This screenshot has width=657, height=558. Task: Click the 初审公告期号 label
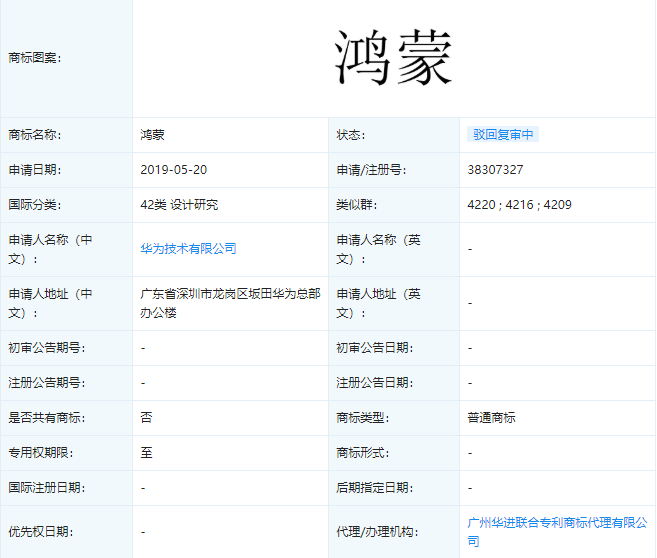pyautogui.click(x=47, y=348)
